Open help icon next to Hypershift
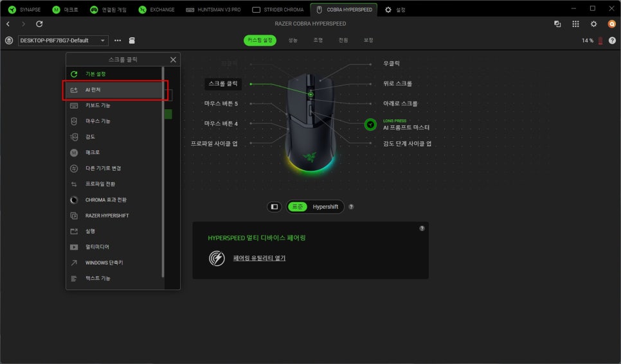This screenshot has height=364, width=621. (351, 207)
